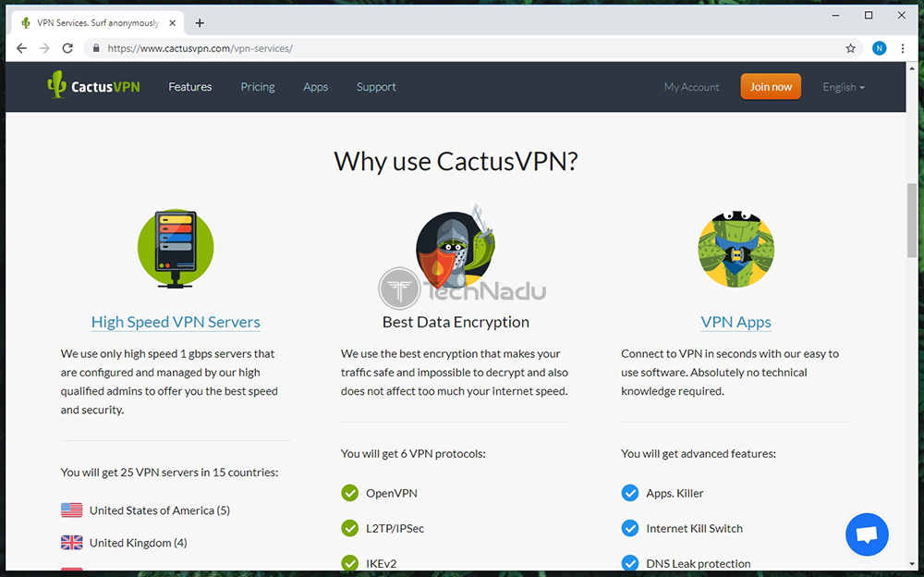Click the page vertical scrollbar thumb

(912, 220)
